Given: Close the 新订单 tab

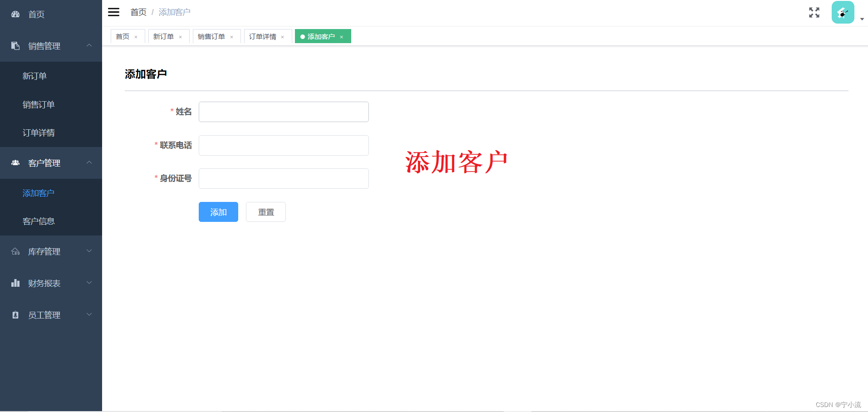Looking at the screenshot, I should [180, 37].
